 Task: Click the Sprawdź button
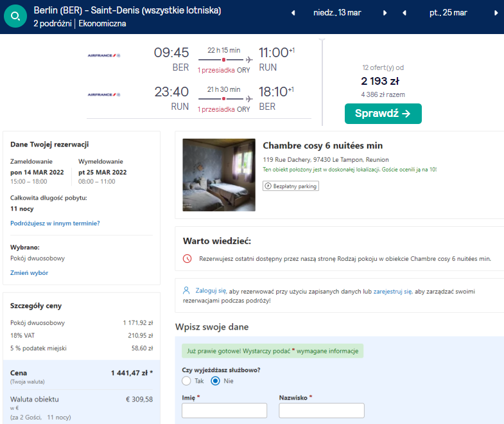tap(383, 114)
